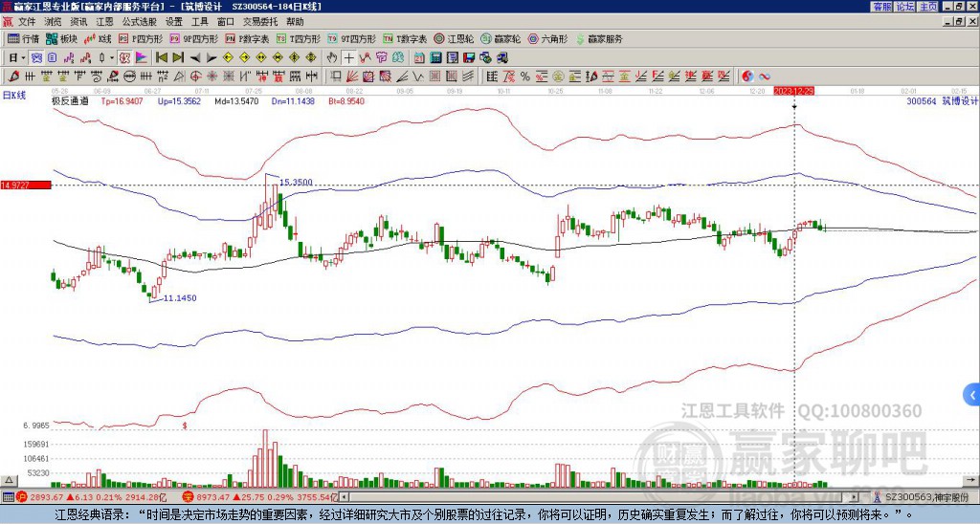Image resolution: width=980 pixels, height=524 pixels.
Task: Switch to the K线 candlestick chart
Action: tap(99, 38)
